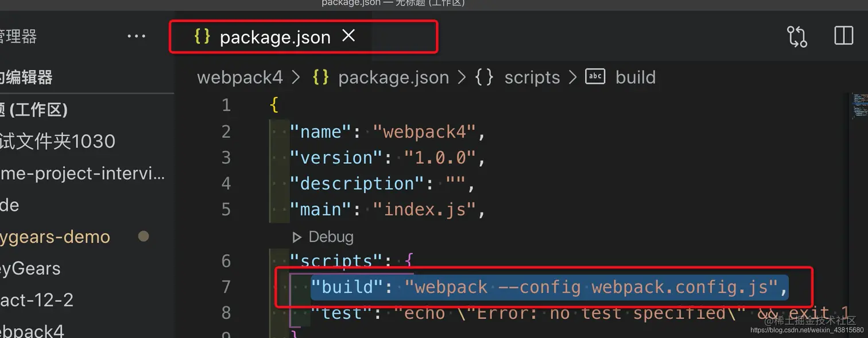This screenshot has height=338, width=868.
Task: Click build in the breadcrumb
Action: [x=635, y=77]
